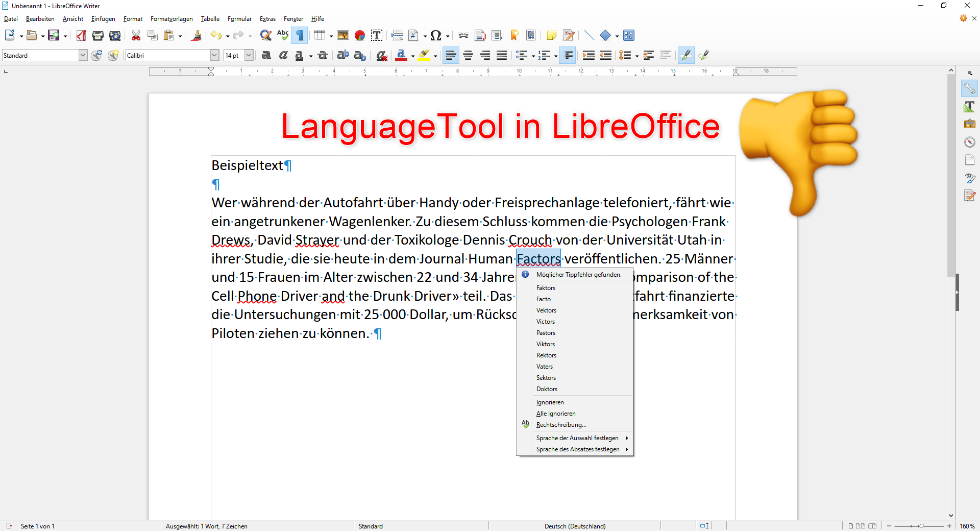Toggle justified alignment
The height and width of the screenshot is (531, 980).
[502, 55]
